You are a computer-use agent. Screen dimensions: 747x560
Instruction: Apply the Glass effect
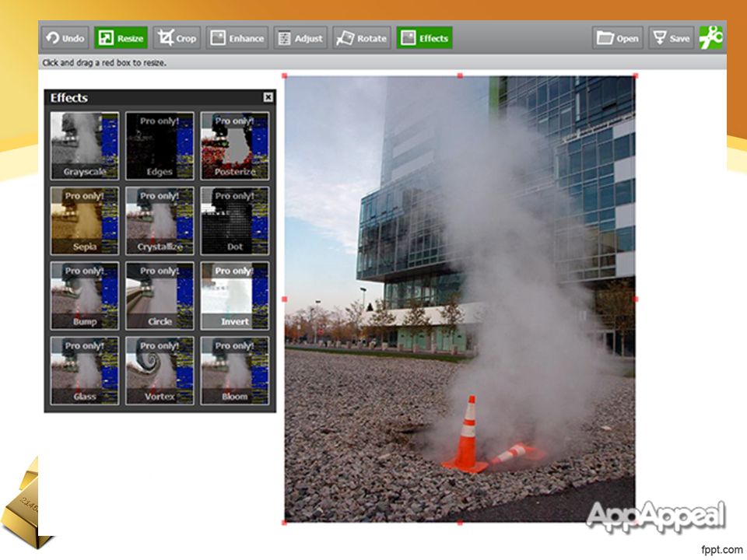(x=85, y=370)
